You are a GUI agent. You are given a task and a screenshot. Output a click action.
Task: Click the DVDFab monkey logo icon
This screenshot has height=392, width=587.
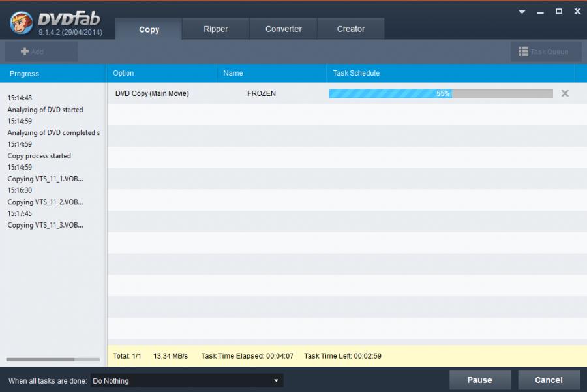coord(22,22)
